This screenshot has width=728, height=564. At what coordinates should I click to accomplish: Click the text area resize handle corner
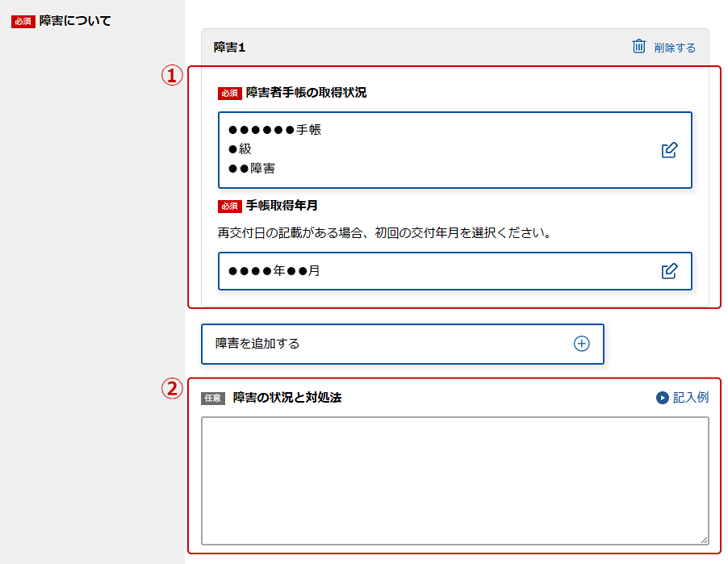point(704,540)
